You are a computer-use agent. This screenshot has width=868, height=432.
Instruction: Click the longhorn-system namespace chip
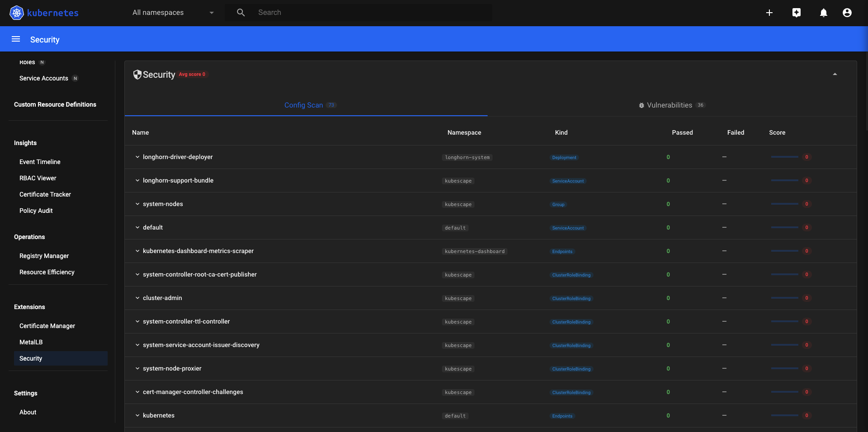(x=467, y=157)
